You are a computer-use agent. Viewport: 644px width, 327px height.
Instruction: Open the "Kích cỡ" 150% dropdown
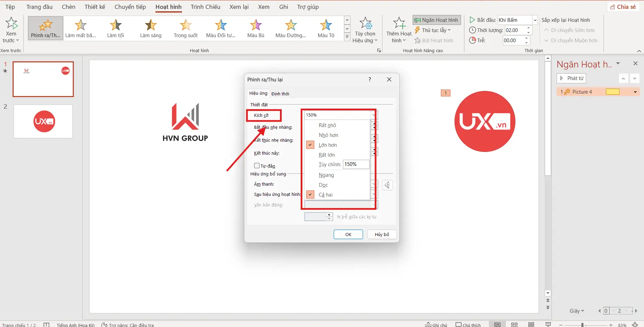point(374,115)
